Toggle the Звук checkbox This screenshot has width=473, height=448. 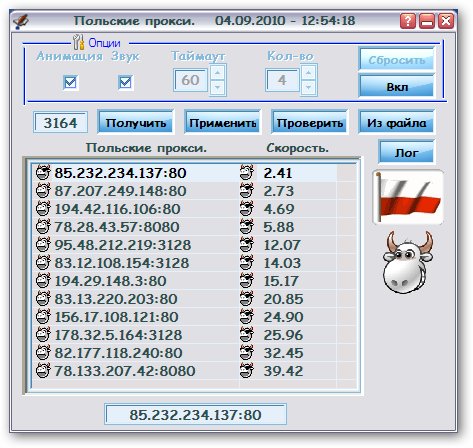[125, 82]
